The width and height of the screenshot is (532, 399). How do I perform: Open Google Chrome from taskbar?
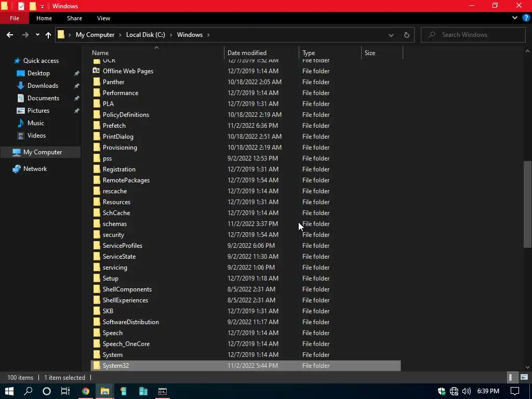(x=86, y=391)
